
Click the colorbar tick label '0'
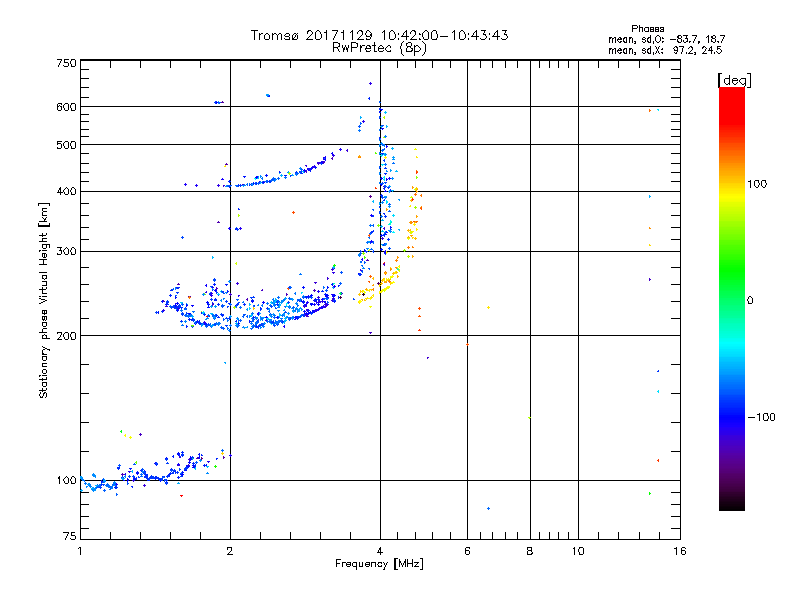tap(750, 301)
